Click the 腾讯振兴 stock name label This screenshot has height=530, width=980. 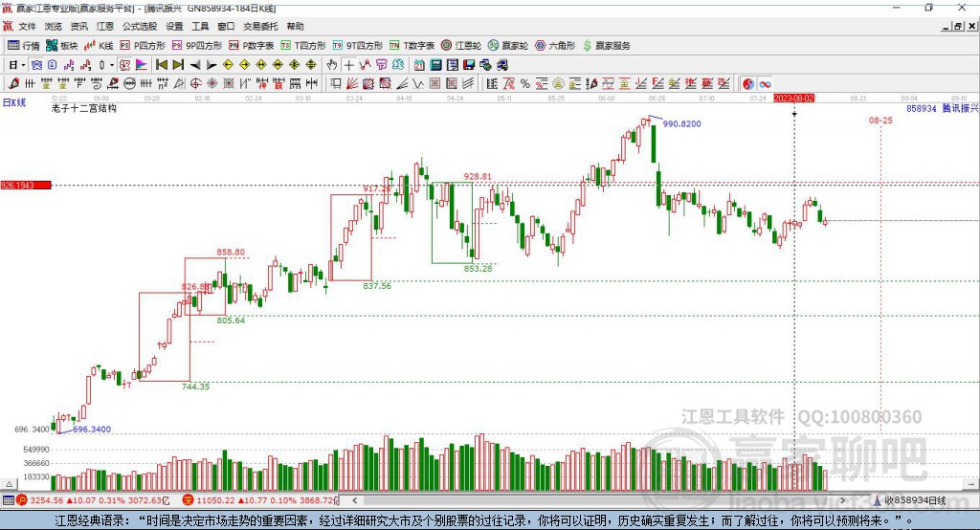click(961, 109)
